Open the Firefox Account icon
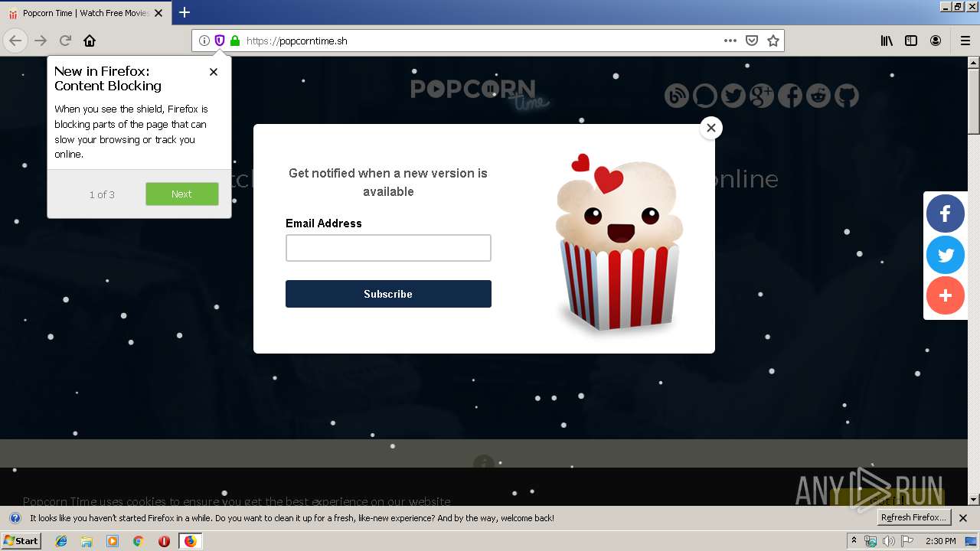 point(936,41)
